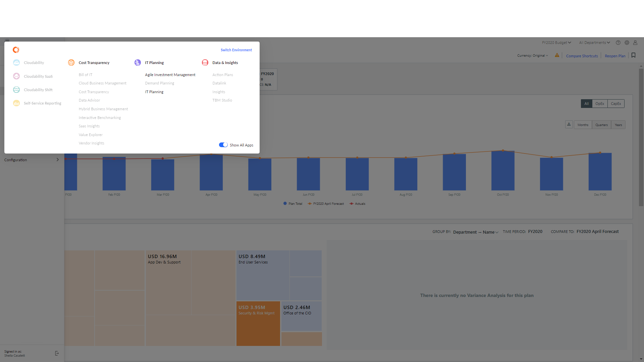Screen dimensions: 644x362
Task: Switch chart view to Quarters
Action: click(x=601, y=125)
